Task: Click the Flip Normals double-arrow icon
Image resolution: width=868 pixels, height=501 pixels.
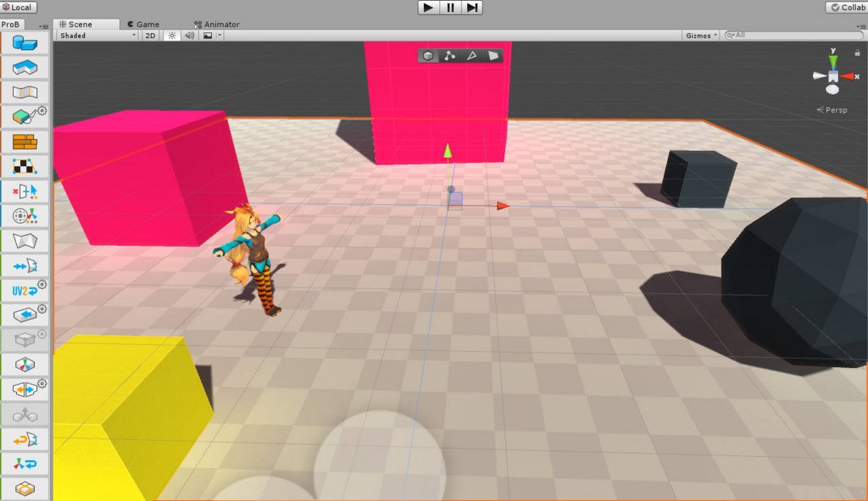Action: point(25,266)
